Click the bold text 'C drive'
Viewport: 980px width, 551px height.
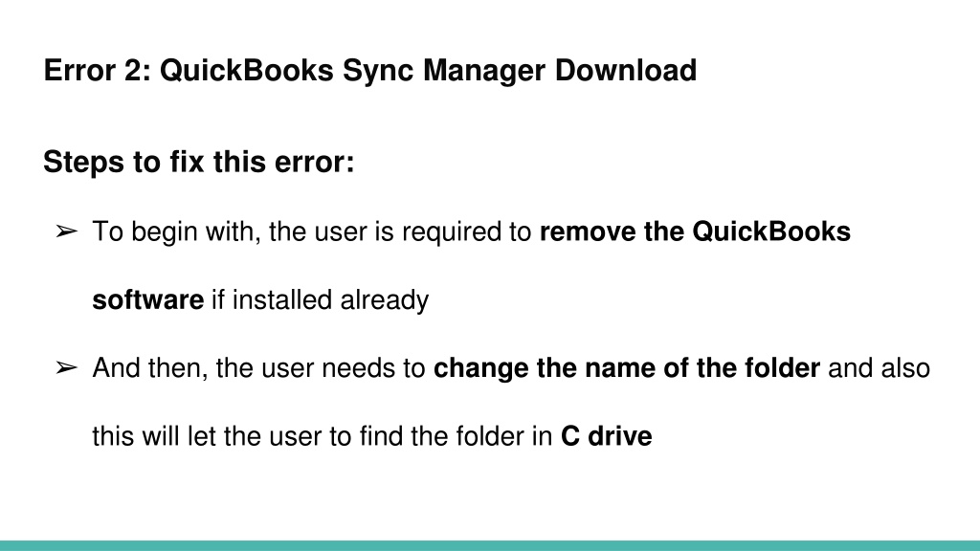pos(606,436)
